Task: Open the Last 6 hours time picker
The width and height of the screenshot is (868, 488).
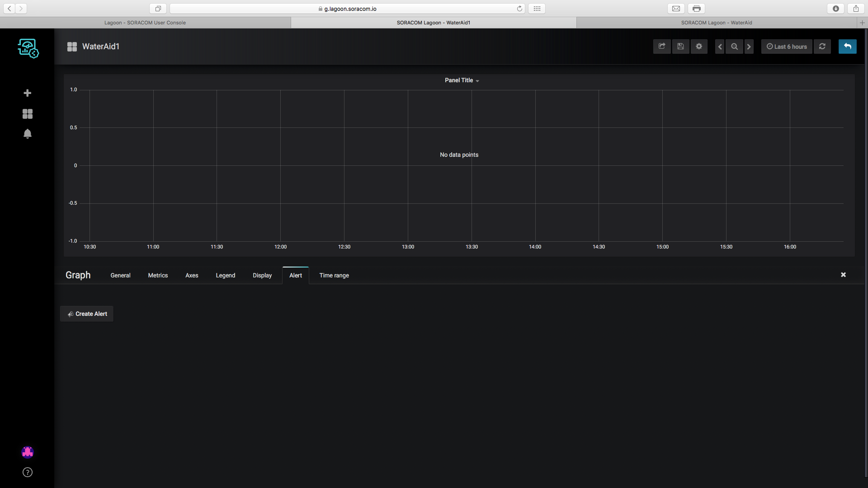Action: pyautogui.click(x=787, y=47)
